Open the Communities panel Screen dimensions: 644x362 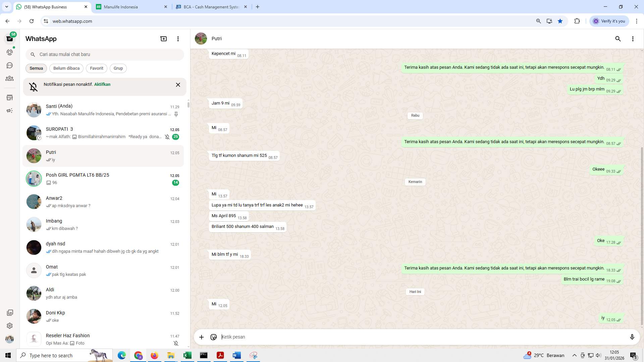10,78
